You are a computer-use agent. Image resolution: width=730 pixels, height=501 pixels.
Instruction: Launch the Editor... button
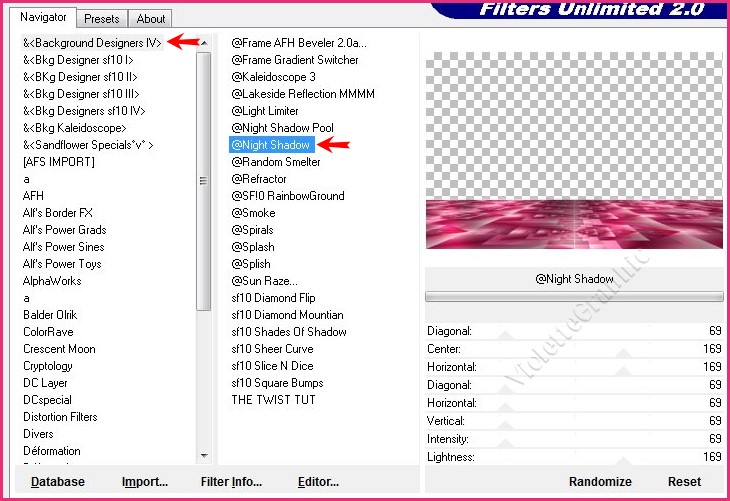pyautogui.click(x=318, y=481)
